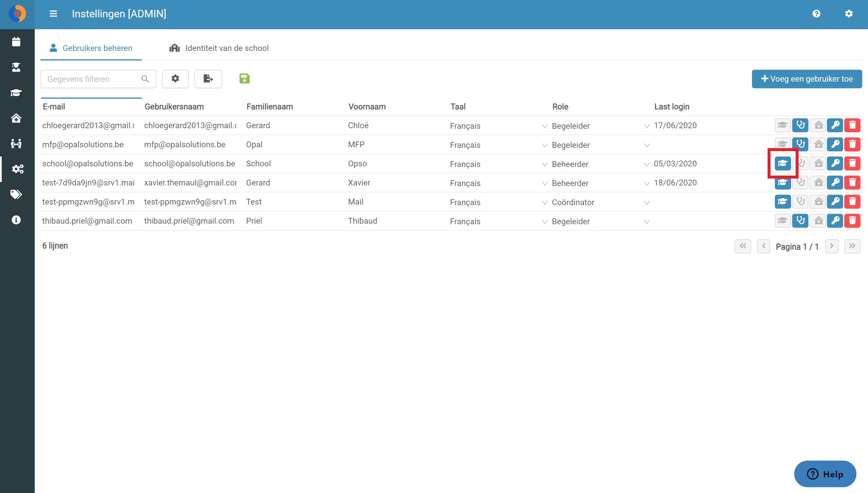Click key icon for Test Mail user
This screenshot has height=493, width=868.
tap(835, 202)
